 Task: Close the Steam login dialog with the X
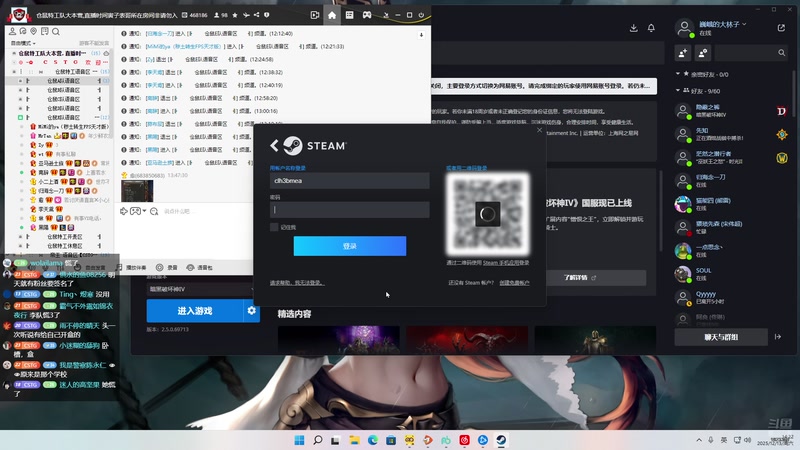pos(539,130)
